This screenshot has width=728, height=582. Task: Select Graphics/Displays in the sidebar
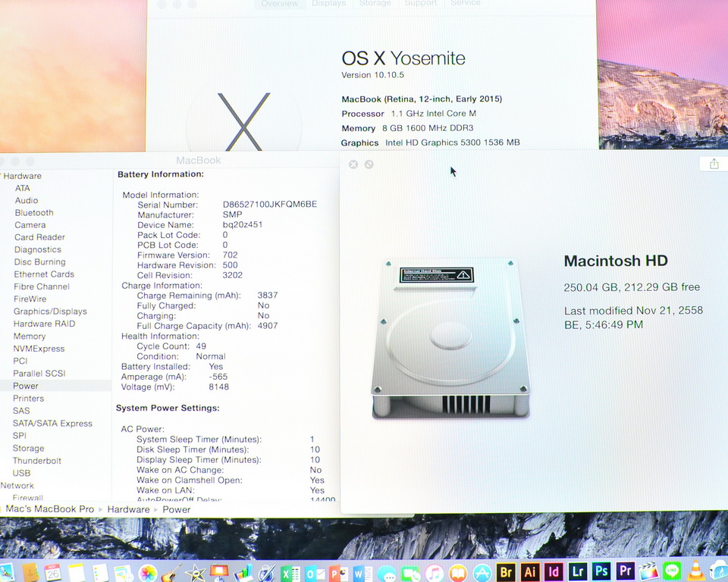(50, 311)
